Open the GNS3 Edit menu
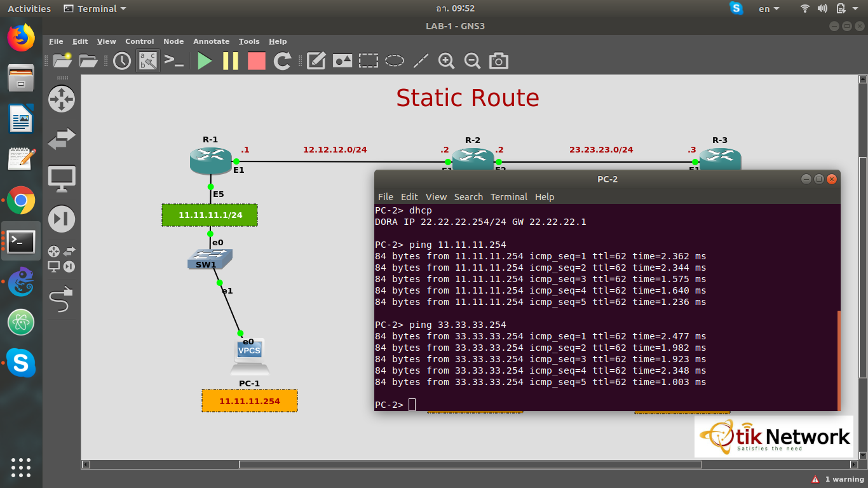Screen dimensions: 868x488 [x=80, y=41]
